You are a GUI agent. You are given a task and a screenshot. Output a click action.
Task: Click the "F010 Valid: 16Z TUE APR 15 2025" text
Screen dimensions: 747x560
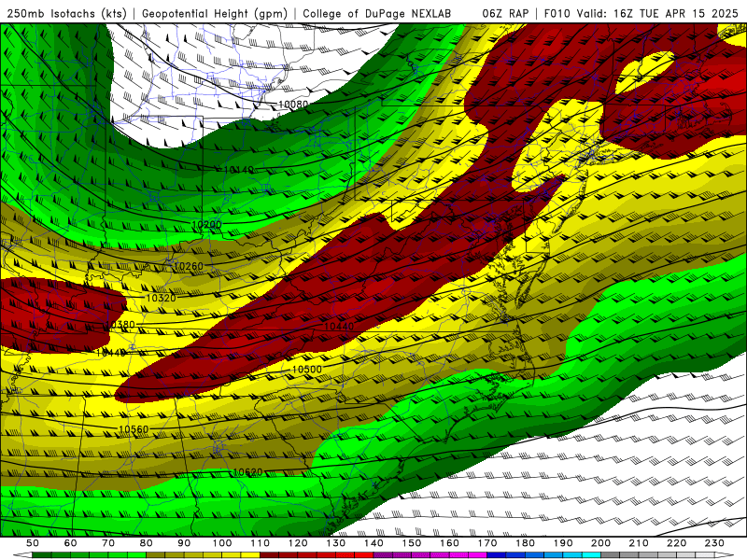coord(641,13)
